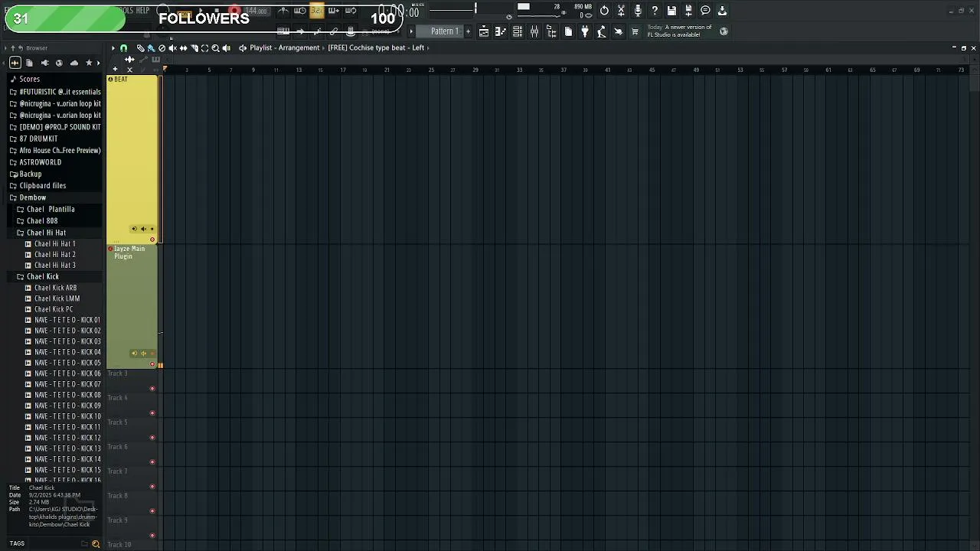
Task: Open the Mixer view icon
Action: pyautogui.click(x=534, y=31)
